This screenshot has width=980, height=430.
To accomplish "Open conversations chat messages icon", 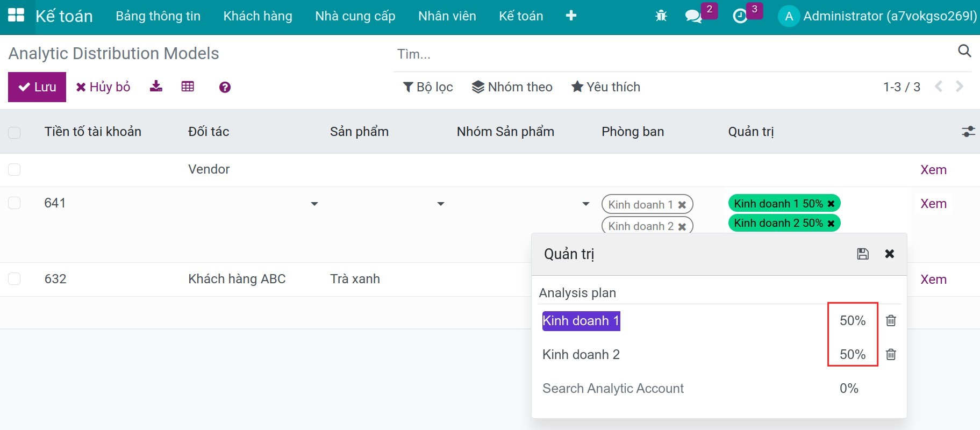I will pyautogui.click(x=693, y=16).
